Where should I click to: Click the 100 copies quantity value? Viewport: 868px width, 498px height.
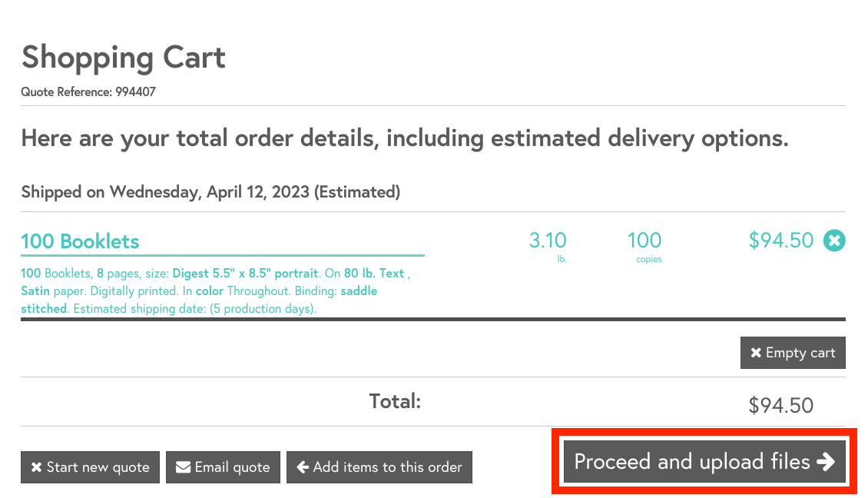click(x=644, y=241)
